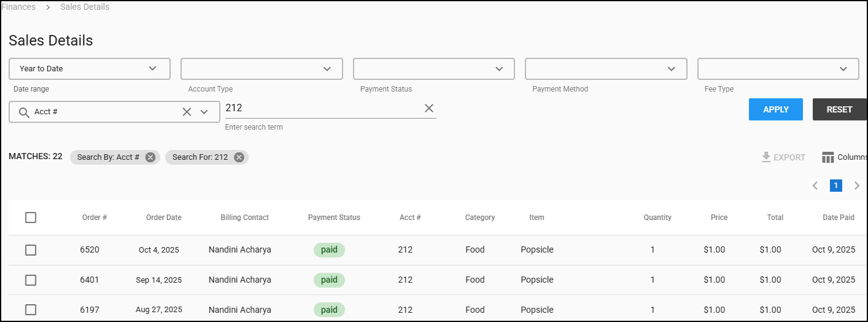The image size is (868, 322).
Task: Expand the Payment Method dropdown
Action: (605, 69)
